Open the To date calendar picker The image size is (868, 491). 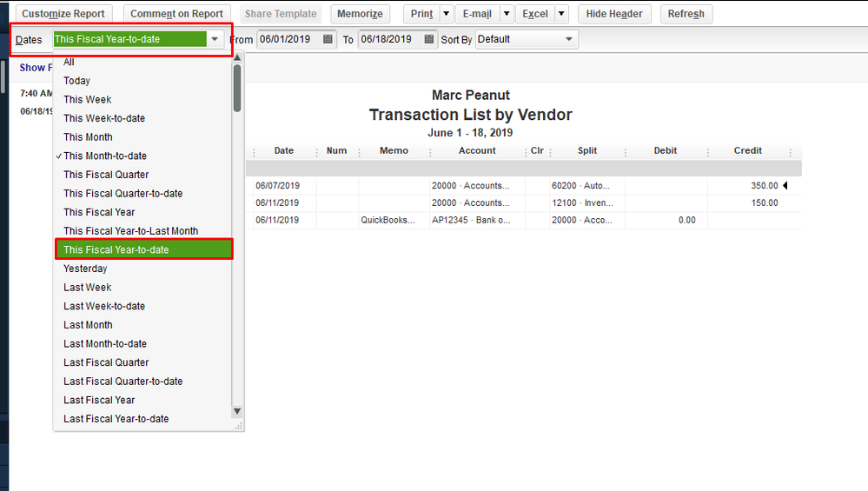429,39
